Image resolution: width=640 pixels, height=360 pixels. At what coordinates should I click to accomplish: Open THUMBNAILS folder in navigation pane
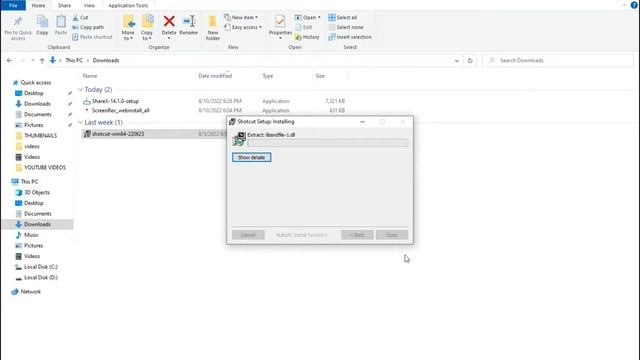[x=40, y=136]
